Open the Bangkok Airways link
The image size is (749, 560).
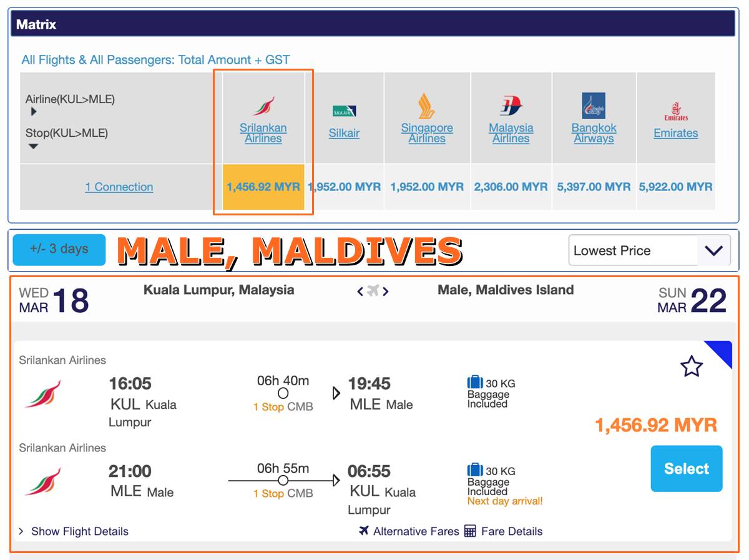[594, 133]
